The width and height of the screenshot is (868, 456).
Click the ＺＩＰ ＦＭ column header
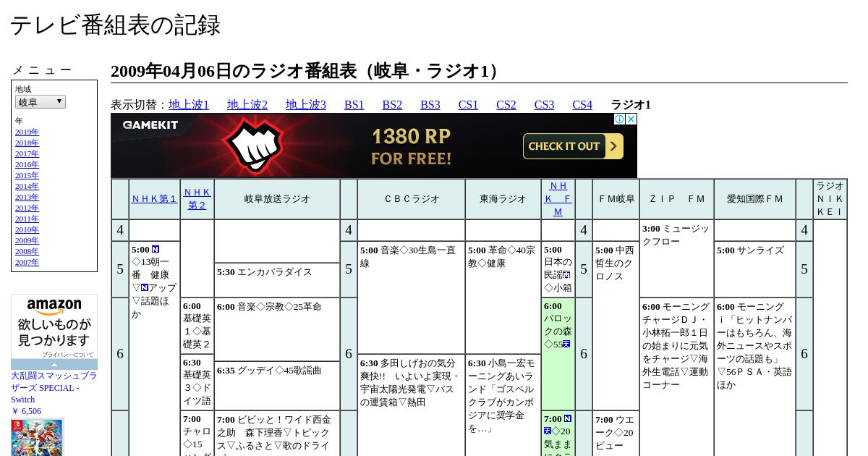(676, 199)
